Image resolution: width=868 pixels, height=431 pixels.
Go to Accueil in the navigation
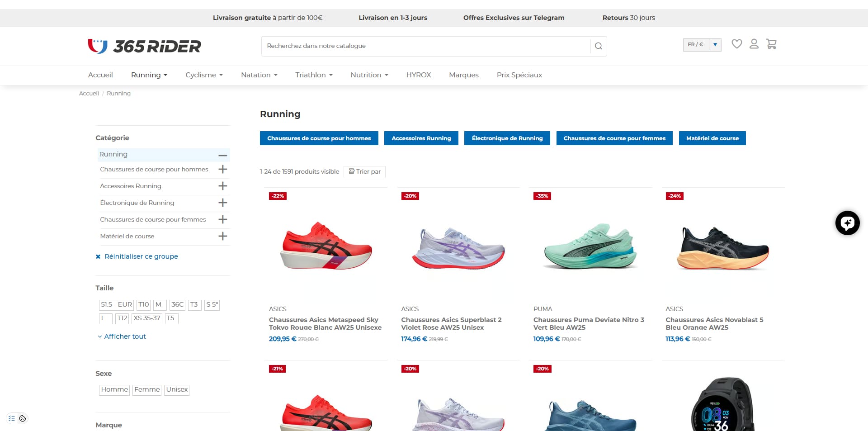pos(100,75)
